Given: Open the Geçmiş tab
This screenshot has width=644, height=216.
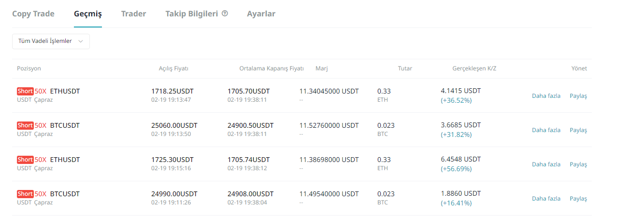Looking at the screenshot, I should (88, 13).
